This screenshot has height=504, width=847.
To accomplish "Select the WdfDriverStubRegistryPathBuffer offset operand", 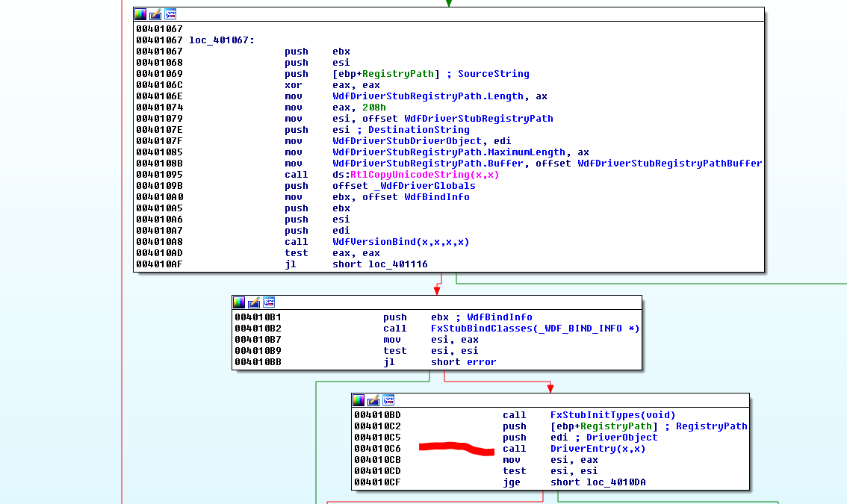I will (x=669, y=164).
